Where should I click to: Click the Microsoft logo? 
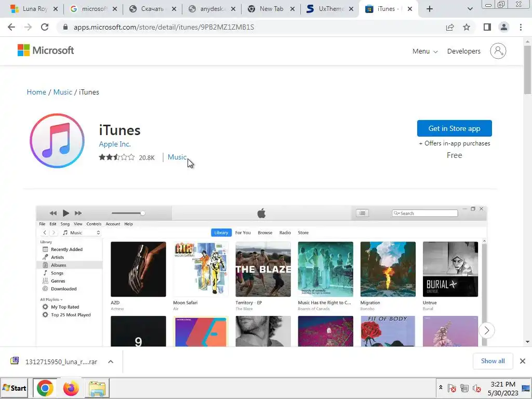pos(46,50)
